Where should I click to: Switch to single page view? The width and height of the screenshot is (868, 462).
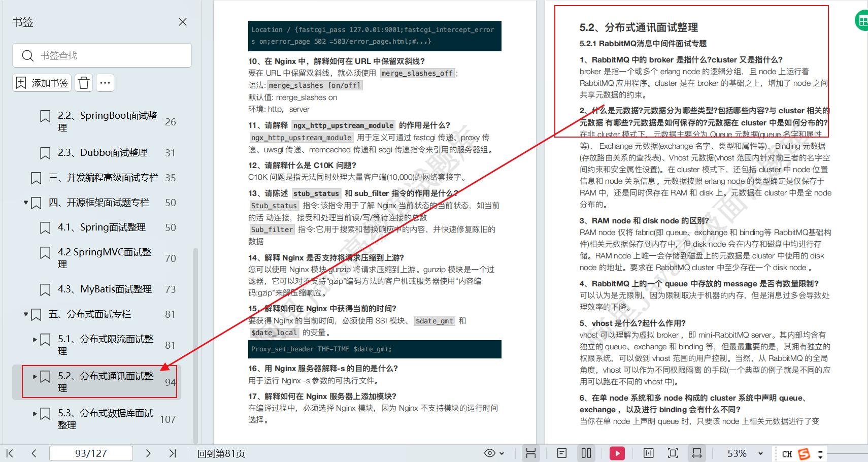562,453
